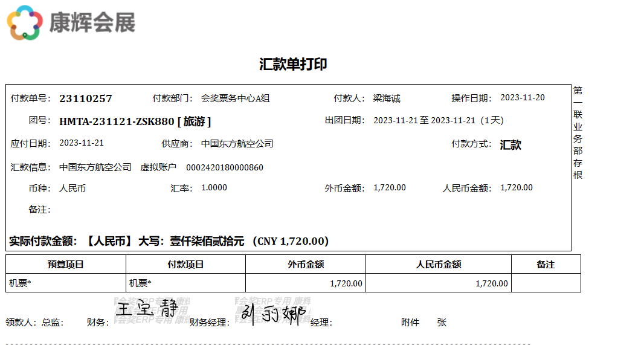
Task: Select the payment number 23110257
Action: [x=86, y=98]
